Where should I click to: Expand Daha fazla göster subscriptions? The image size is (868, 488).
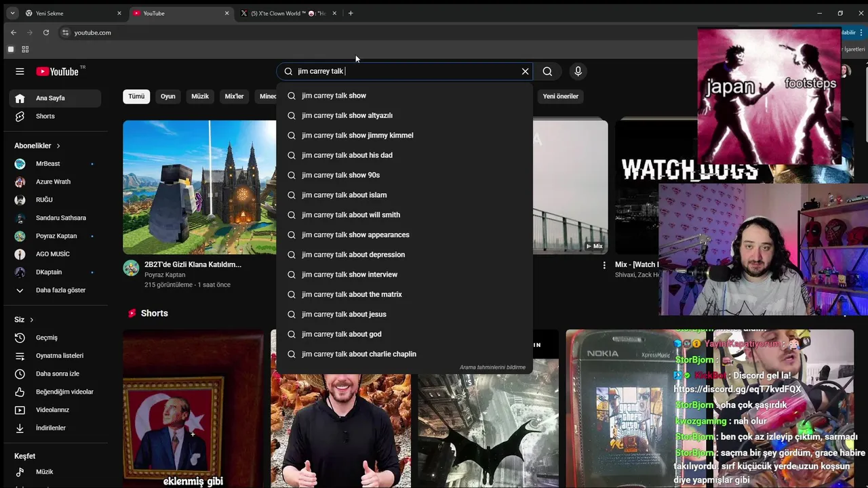click(x=55, y=290)
